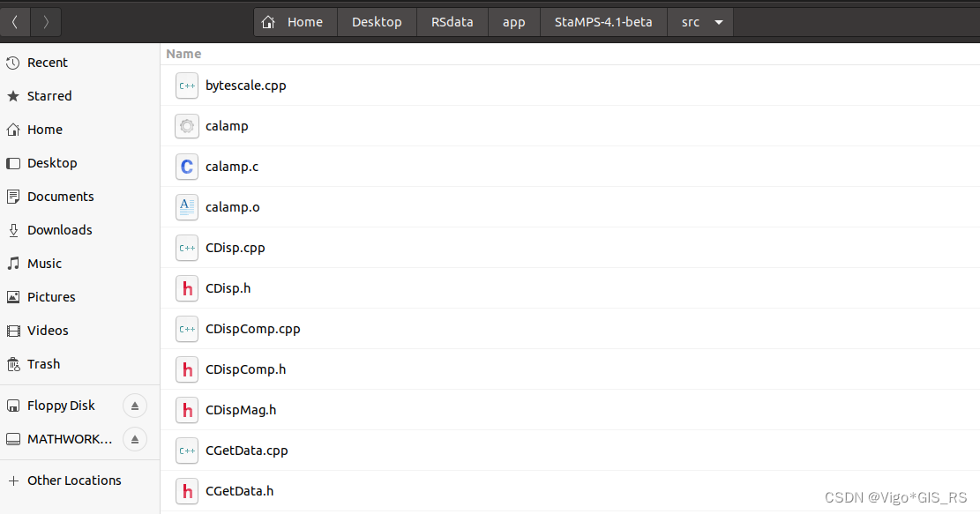
Task: Eject the MATHWORK... volume
Action: point(134,440)
